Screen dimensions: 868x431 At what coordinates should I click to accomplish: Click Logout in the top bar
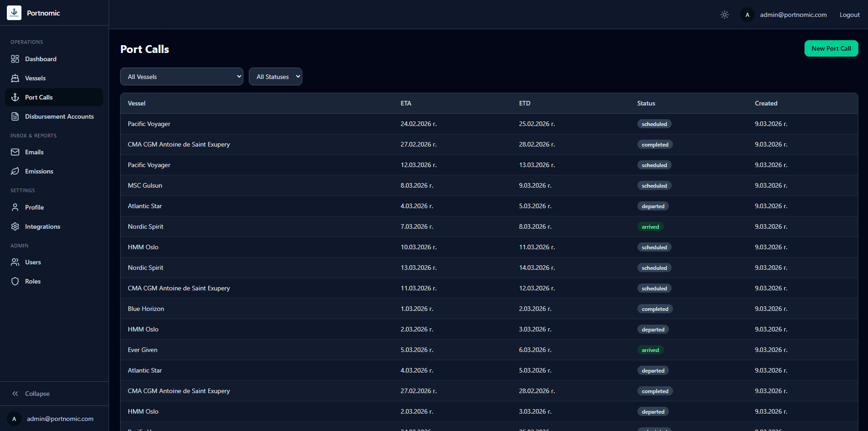pyautogui.click(x=849, y=15)
